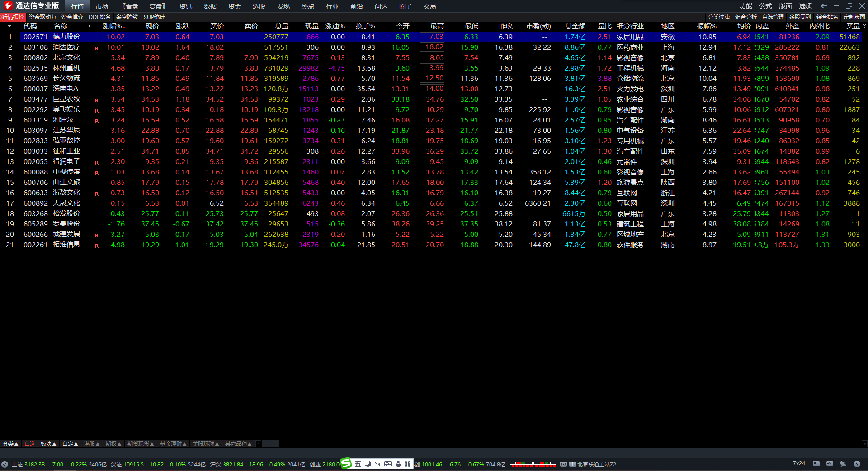
Task: Click the screenshot camera icon in status bar
Action: (563, 464)
